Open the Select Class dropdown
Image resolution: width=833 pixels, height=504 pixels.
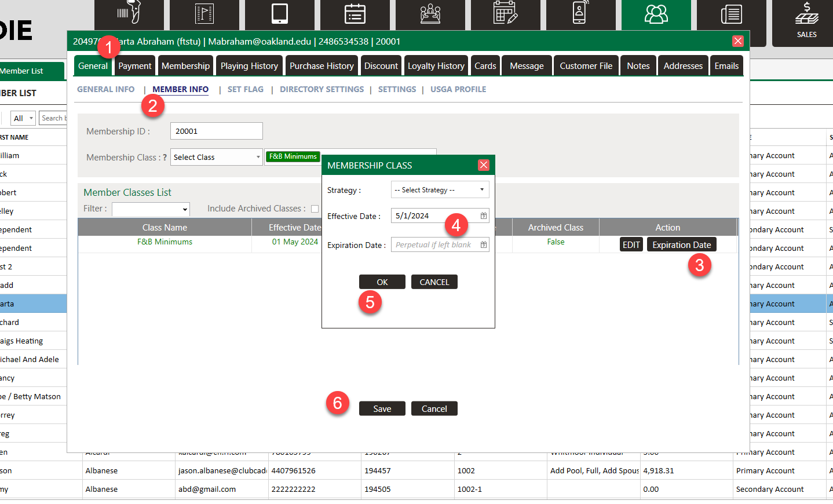pyautogui.click(x=216, y=158)
